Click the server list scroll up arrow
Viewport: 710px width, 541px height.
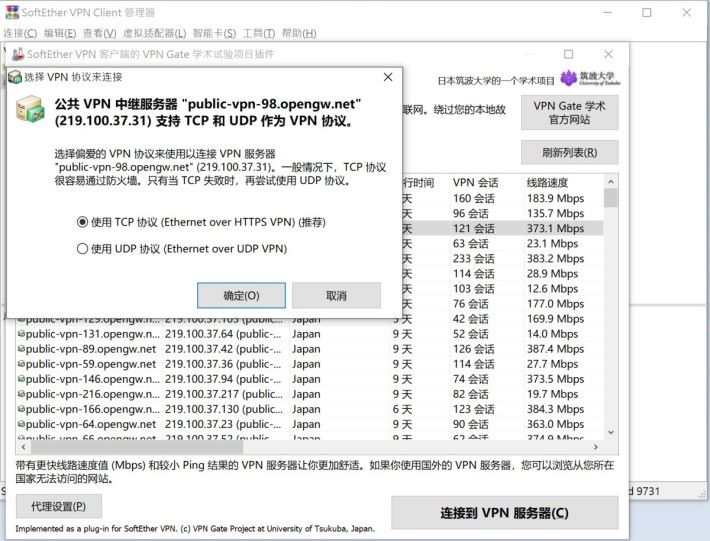click(x=611, y=182)
